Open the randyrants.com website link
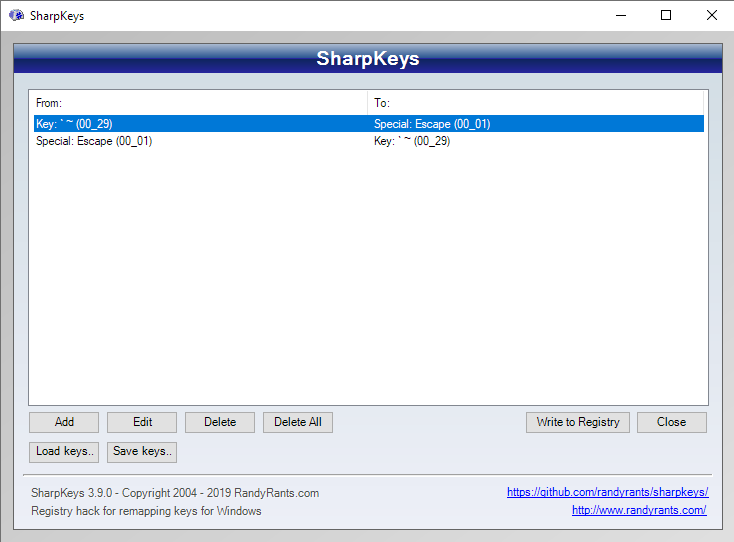This screenshot has width=734, height=542. 639,510
